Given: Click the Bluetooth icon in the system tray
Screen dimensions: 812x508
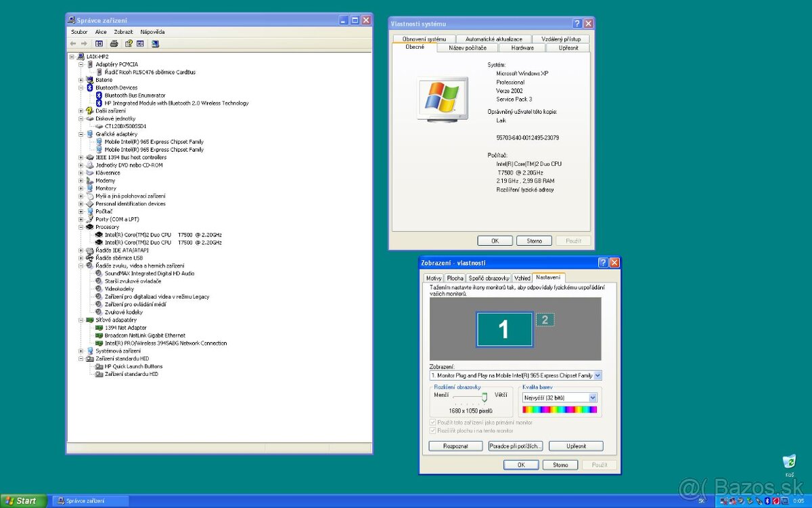Looking at the screenshot, I should [767, 502].
